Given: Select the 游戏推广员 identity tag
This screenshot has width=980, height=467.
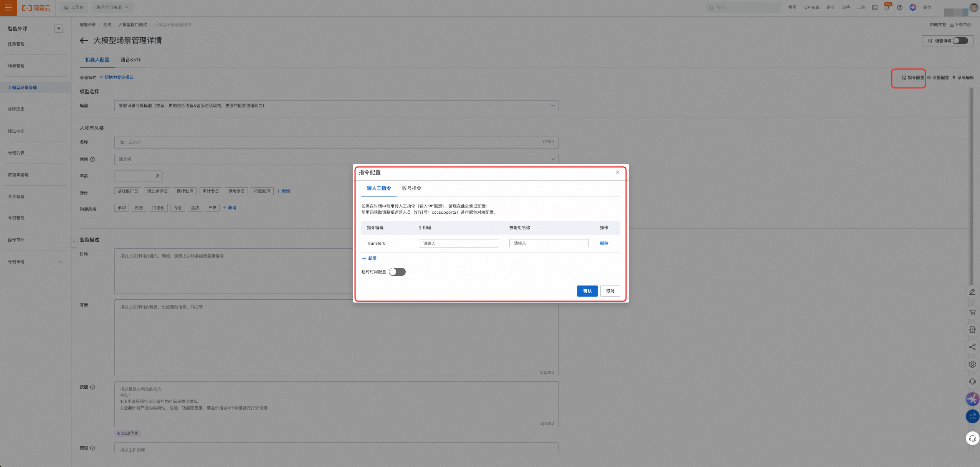Looking at the screenshot, I should click(128, 191).
